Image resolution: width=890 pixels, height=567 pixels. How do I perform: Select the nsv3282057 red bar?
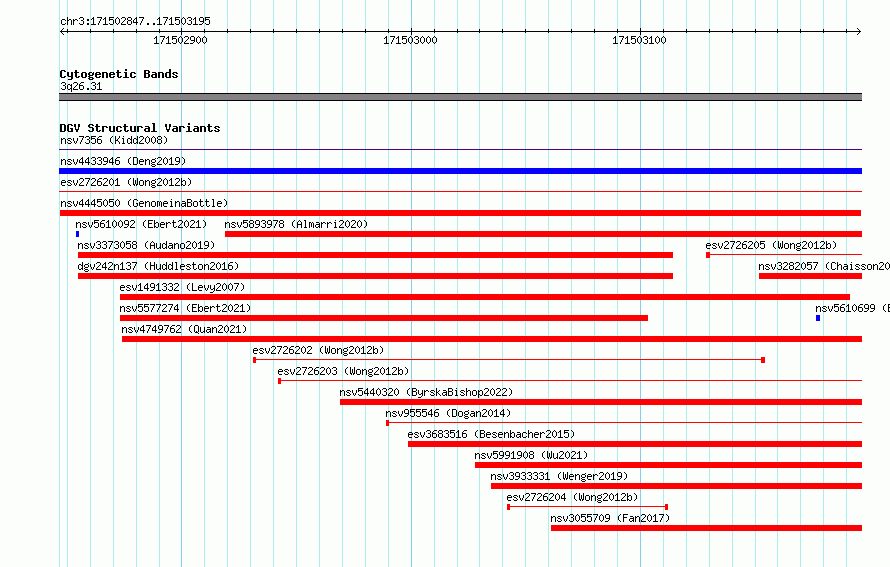click(x=810, y=276)
